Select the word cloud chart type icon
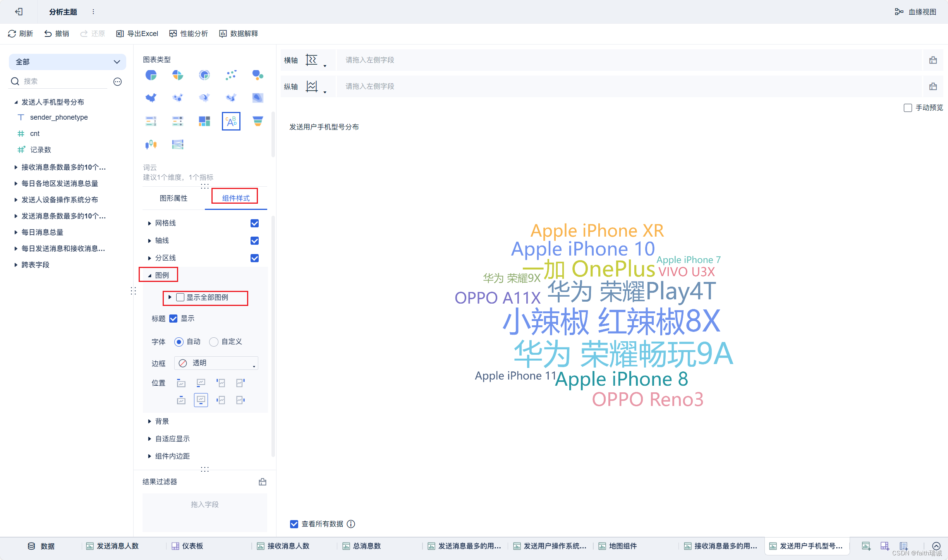Screen dimensions: 948x560 [x=231, y=122]
